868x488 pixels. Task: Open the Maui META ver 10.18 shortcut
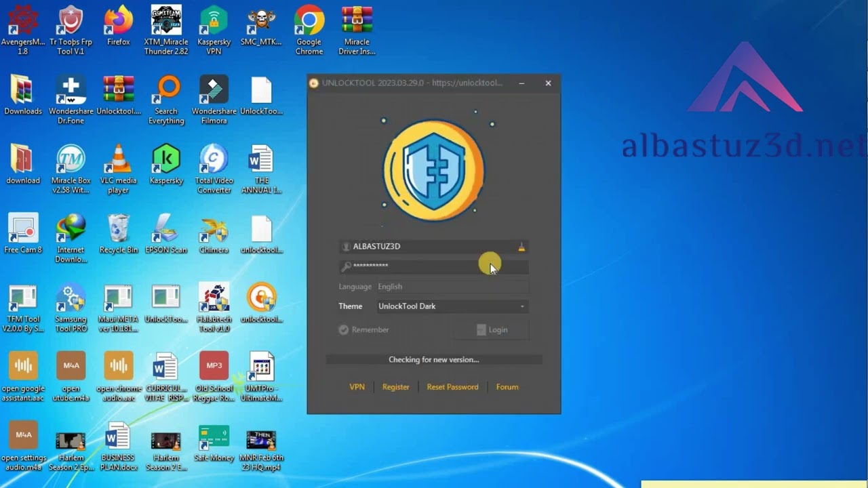coord(118,308)
